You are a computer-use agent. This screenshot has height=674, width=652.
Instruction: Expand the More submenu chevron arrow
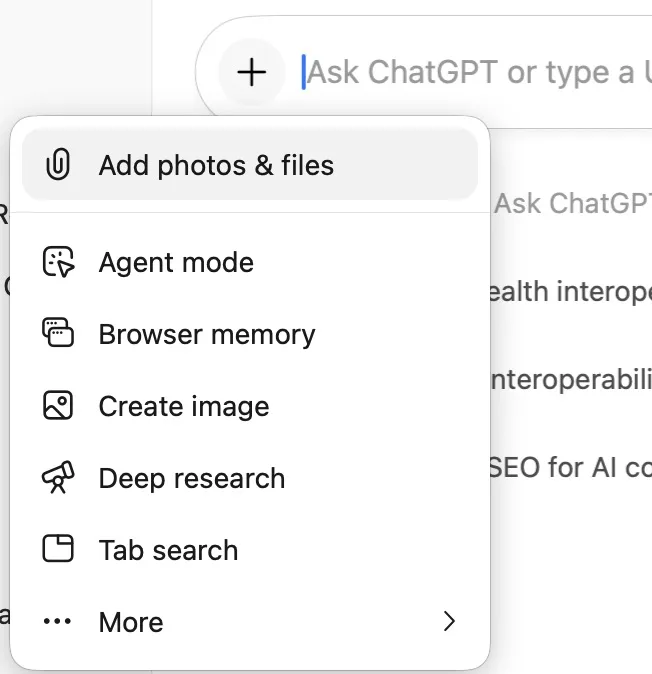449,621
